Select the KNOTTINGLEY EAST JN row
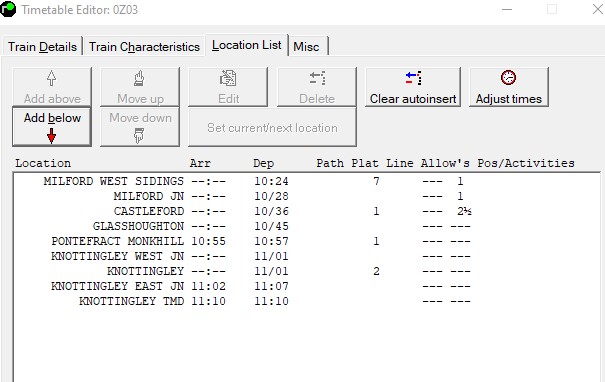The image size is (605, 382). 307,286
